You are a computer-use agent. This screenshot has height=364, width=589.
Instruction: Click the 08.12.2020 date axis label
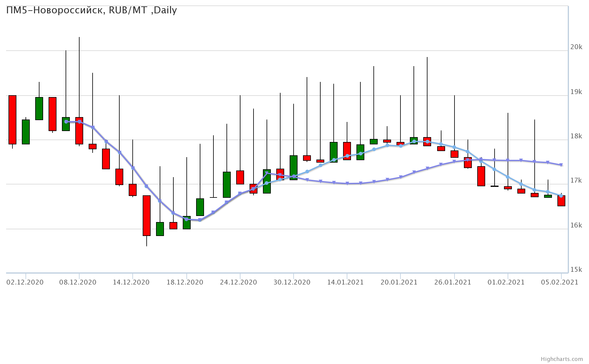tap(78, 282)
